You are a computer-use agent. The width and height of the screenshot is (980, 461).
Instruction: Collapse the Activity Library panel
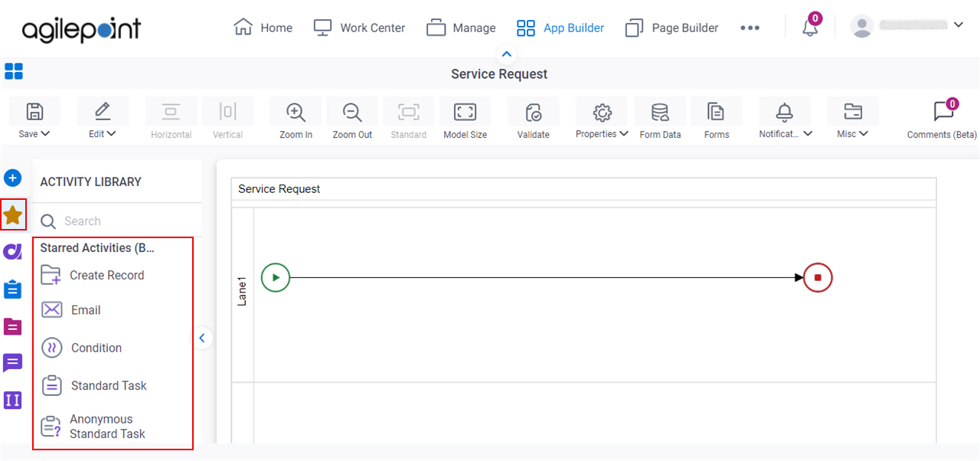coord(202,338)
